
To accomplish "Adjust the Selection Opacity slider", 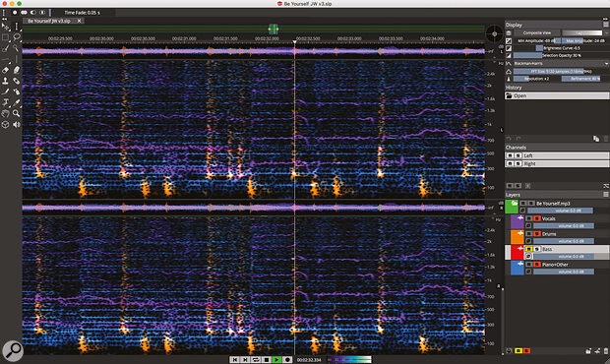I will pos(561,56).
